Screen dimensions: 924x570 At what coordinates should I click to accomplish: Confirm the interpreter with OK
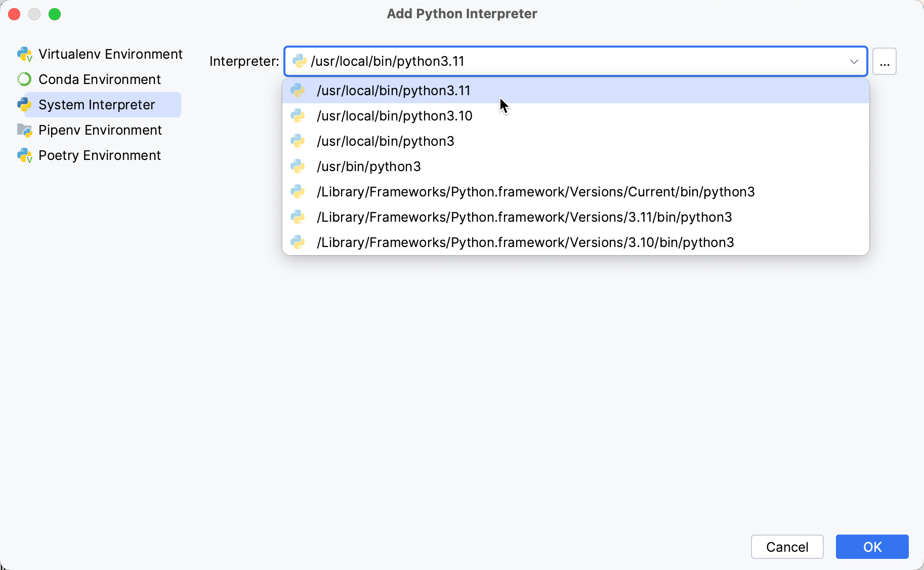click(871, 547)
